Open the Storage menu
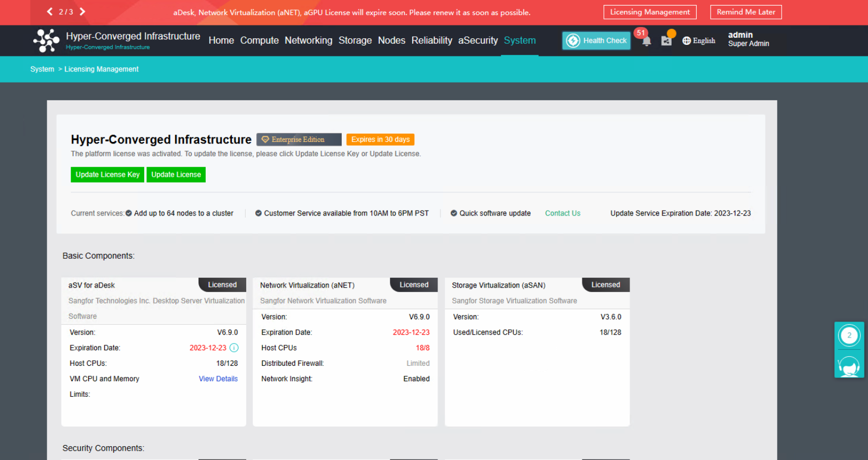 [355, 40]
